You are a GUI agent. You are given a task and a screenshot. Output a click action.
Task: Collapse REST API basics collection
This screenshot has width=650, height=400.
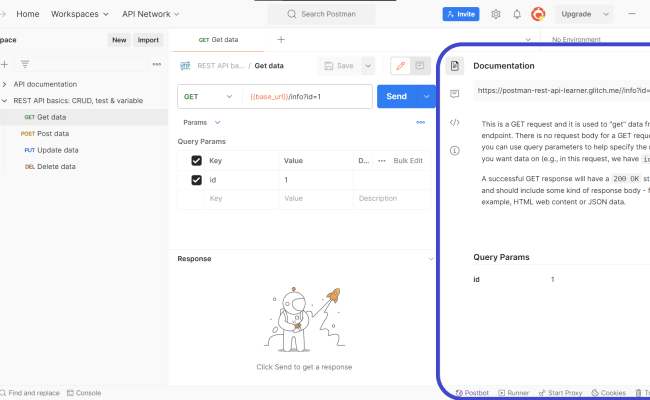tap(5, 101)
